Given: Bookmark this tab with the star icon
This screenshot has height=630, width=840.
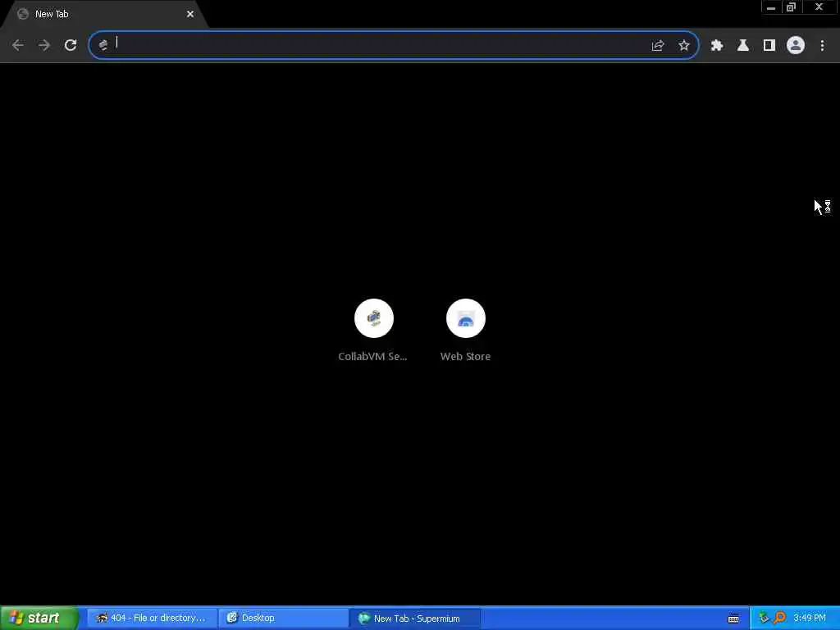Looking at the screenshot, I should click(x=683, y=46).
